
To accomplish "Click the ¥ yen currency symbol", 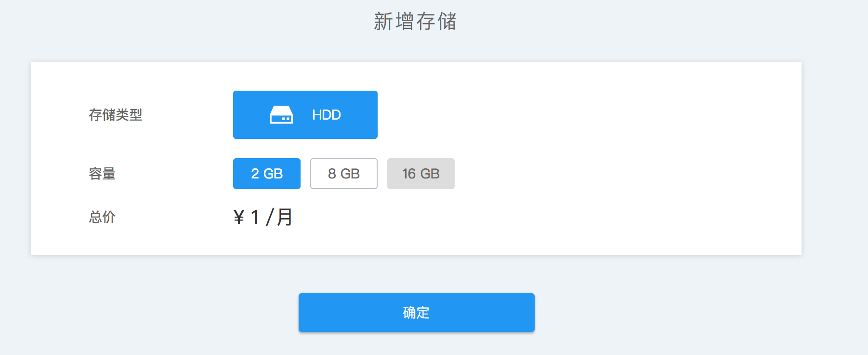I will tap(239, 217).
